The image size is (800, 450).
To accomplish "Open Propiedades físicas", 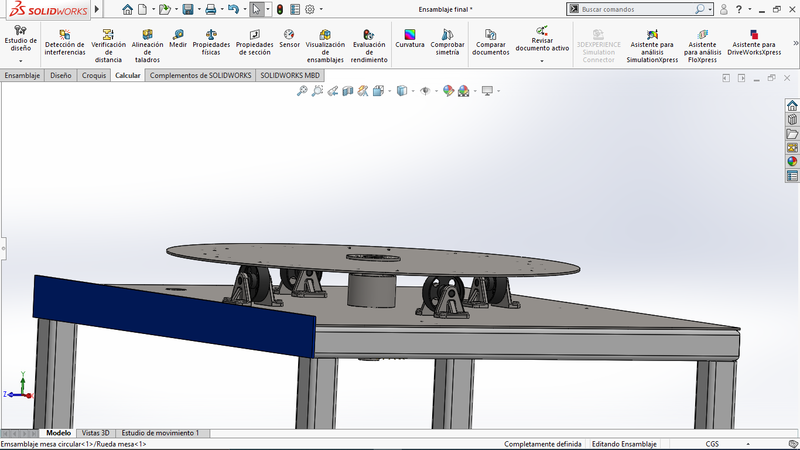I will coord(211,42).
